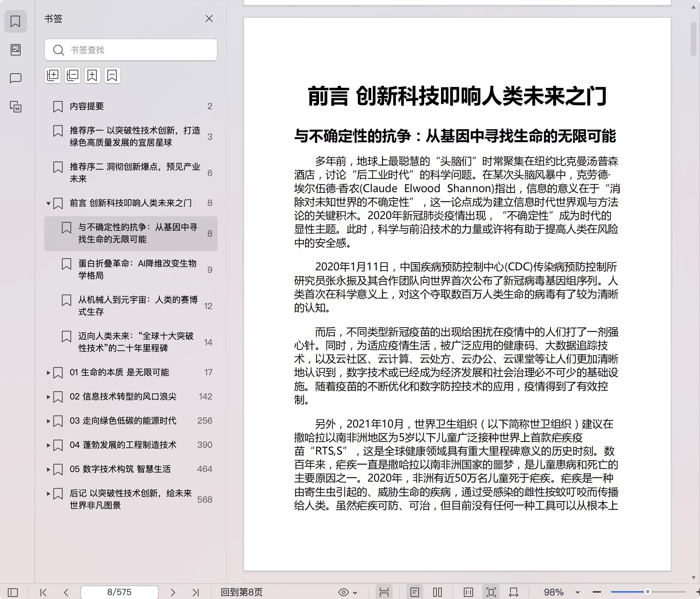Viewport: 700px width, 599px height.
Task: Toggle the sidebar panel in status bar
Action: (13, 592)
